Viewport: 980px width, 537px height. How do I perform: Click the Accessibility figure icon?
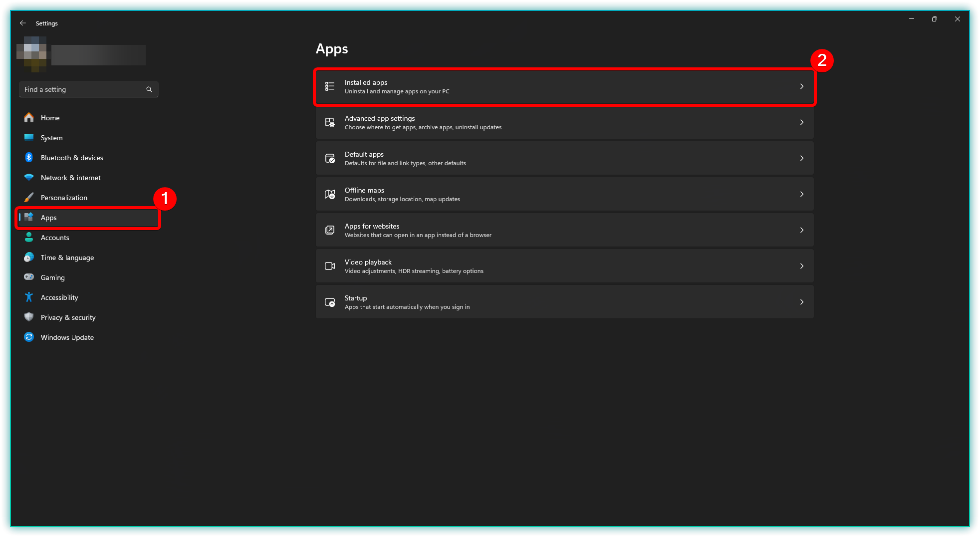coord(29,297)
